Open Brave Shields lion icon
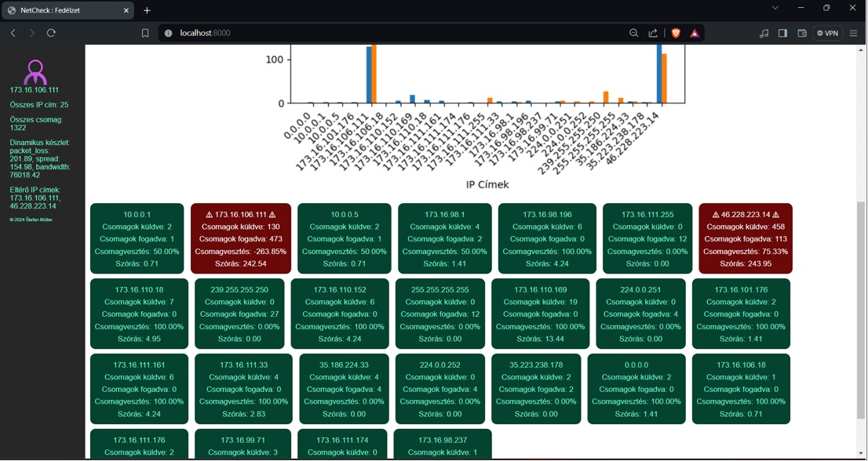This screenshot has height=461, width=868. (x=675, y=33)
